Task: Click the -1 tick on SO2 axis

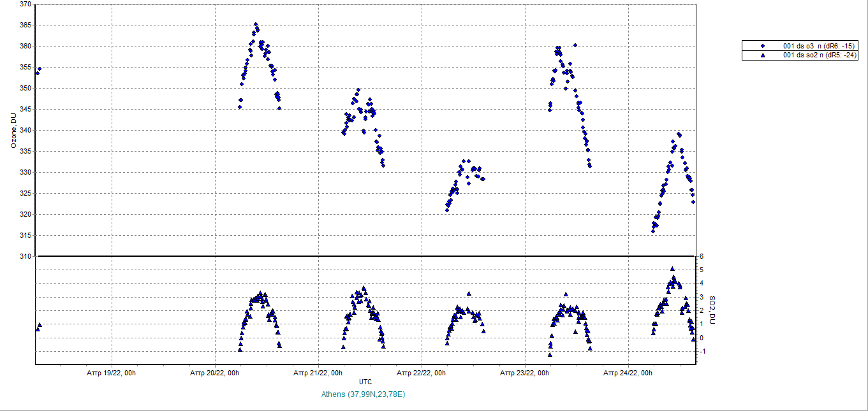Action: 702,352
